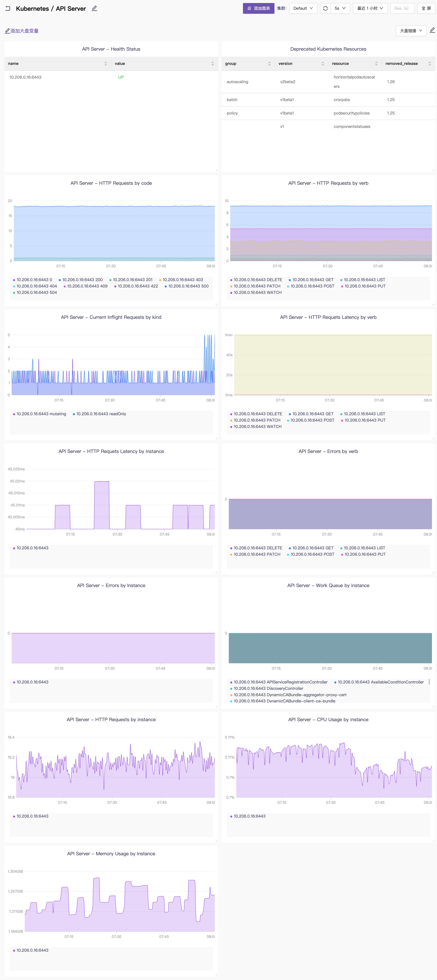The height and width of the screenshot is (980, 437).
Task: Click API Server – Errors by verb title
Action: (328, 452)
